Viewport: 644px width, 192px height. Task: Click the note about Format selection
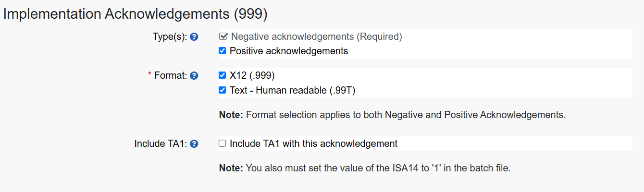pyautogui.click(x=392, y=115)
